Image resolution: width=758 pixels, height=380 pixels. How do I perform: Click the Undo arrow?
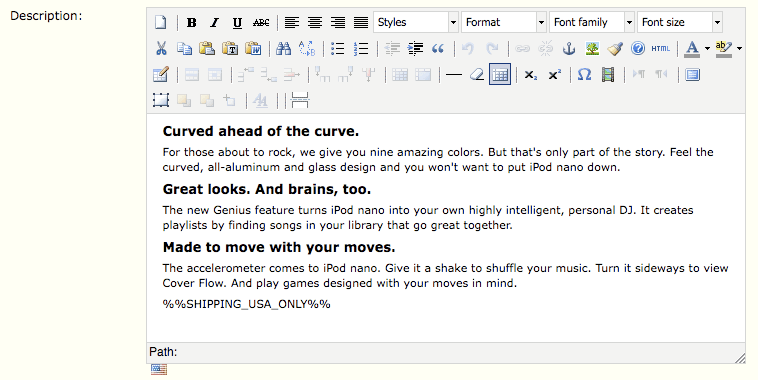click(468, 48)
